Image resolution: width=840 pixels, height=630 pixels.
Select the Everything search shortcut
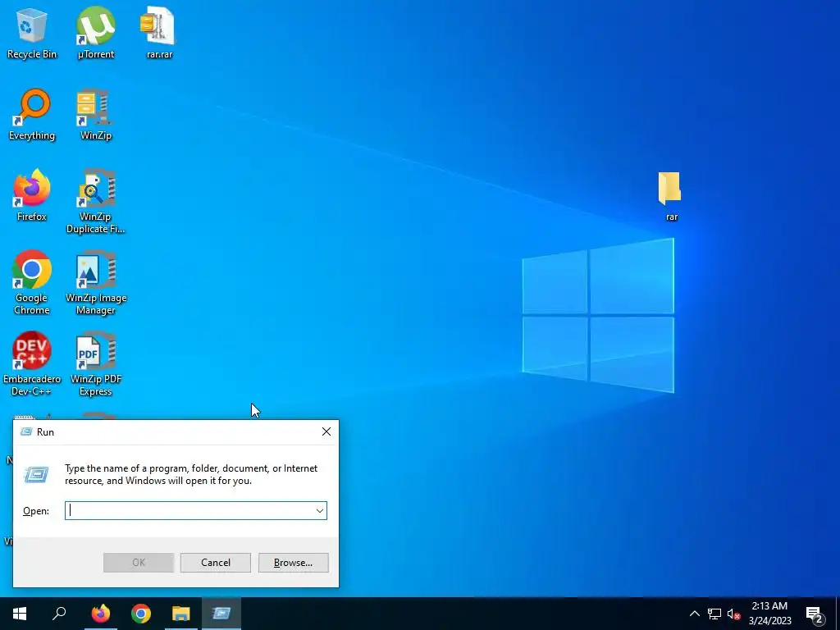click(32, 115)
